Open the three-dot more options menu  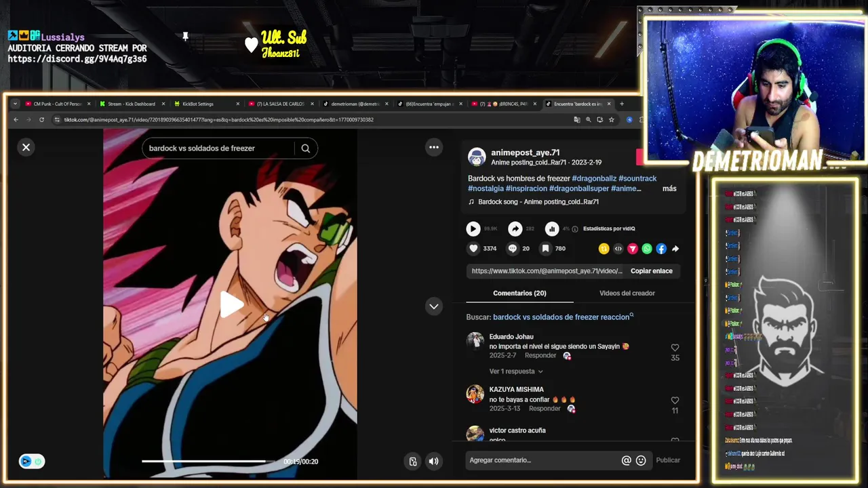point(434,147)
